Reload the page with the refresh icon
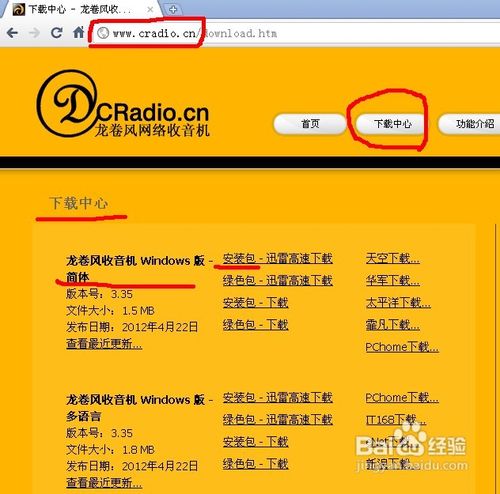This screenshot has width=500, height=494. [x=56, y=33]
